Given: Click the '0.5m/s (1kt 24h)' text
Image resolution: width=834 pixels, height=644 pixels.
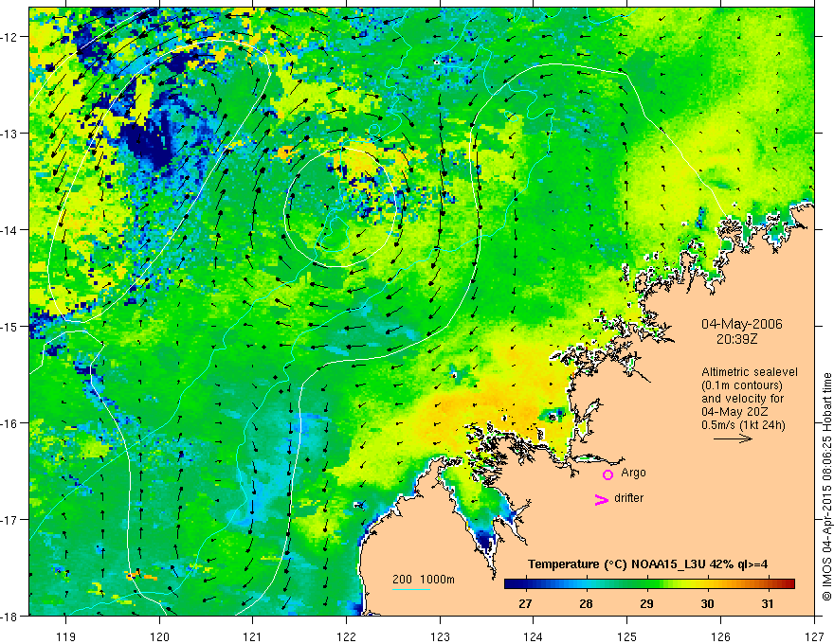Looking at the screenshot, I should [744, 425].
